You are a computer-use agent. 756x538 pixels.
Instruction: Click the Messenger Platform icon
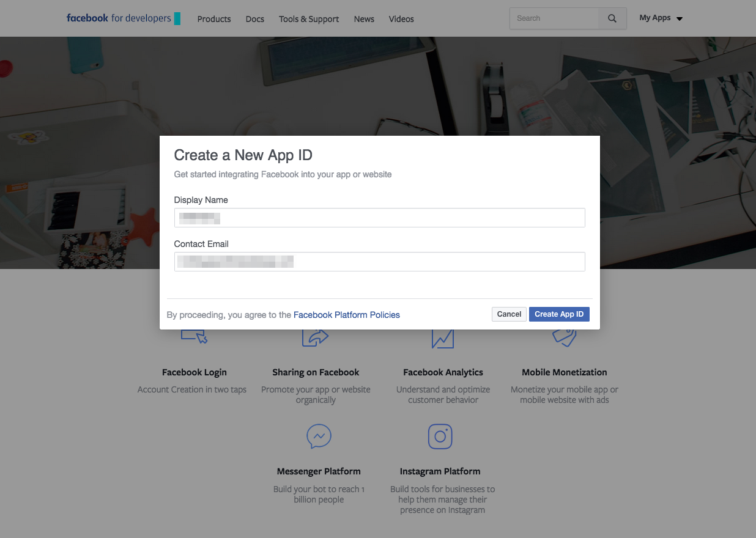(319, 437)
